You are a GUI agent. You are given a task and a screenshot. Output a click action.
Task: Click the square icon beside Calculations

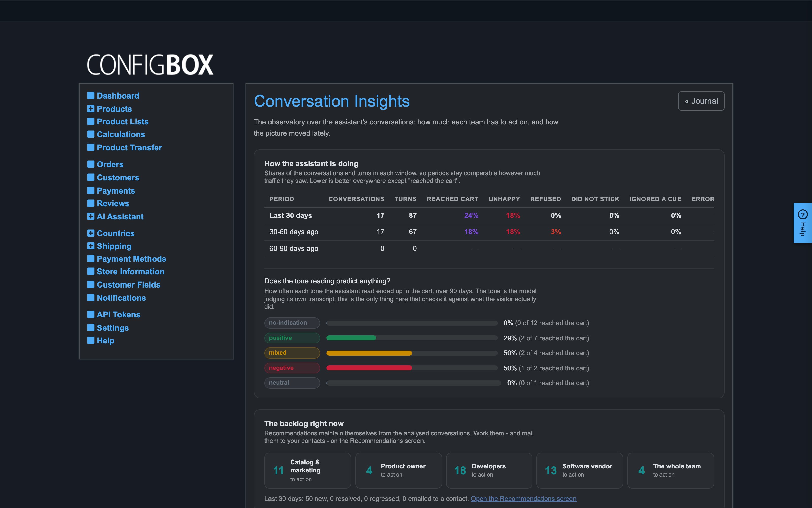tap(91, 134)
